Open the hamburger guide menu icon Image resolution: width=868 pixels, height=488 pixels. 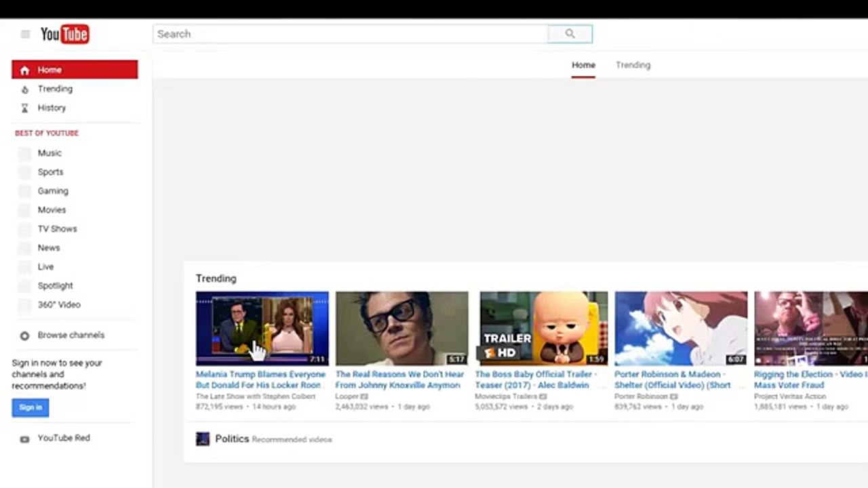point(25,34)
